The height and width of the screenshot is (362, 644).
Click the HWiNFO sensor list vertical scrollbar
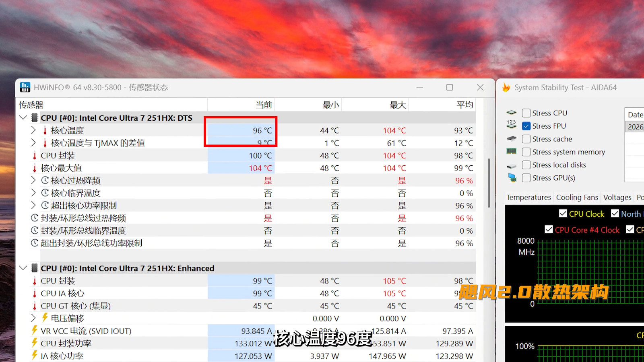(x=489, y=183)
